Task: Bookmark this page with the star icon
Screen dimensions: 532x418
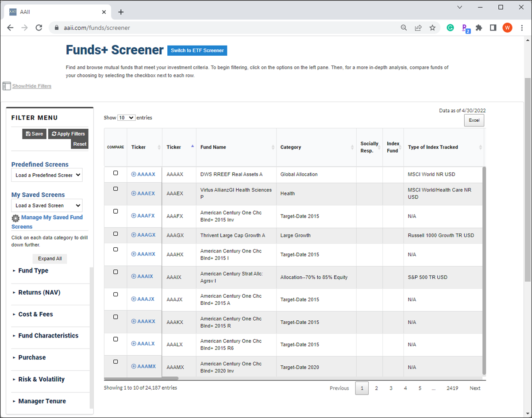Action: (x=432, y=27)
